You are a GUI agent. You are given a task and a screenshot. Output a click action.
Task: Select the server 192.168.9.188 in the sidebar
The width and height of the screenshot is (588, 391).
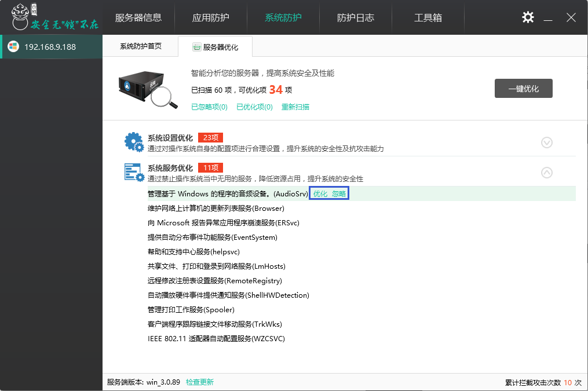(x=51, y=46)
